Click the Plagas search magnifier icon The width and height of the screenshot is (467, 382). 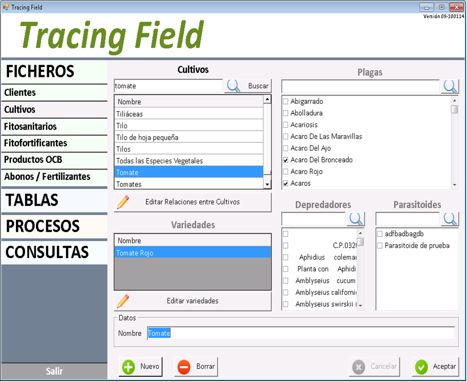point(450,87)
